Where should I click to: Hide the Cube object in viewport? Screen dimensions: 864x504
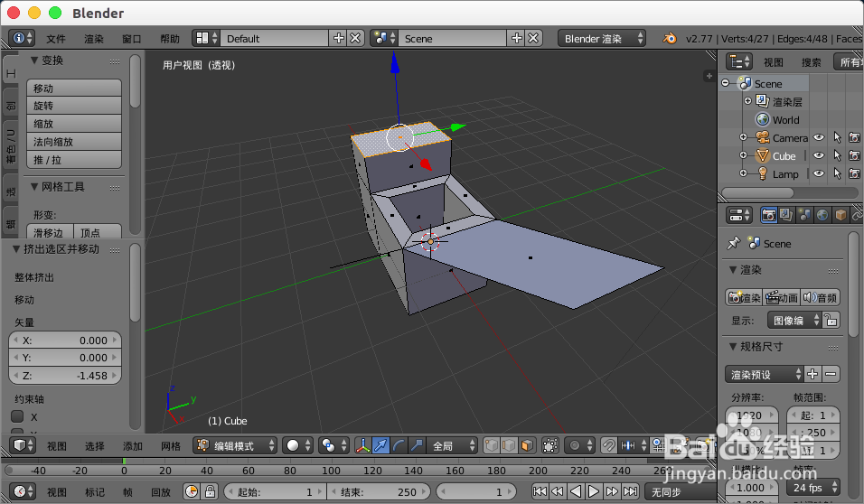pyautogui.click(x=819, y=156)
